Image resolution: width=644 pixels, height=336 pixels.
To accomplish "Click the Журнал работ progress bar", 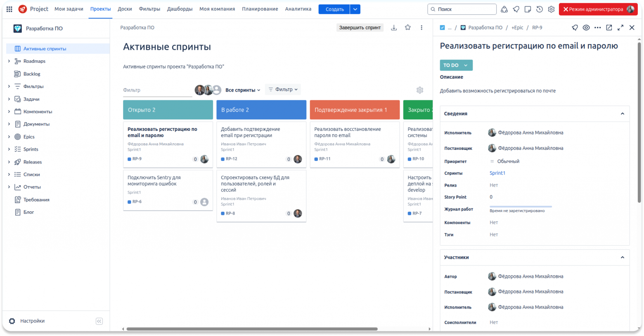I will (x=521, y=206).
